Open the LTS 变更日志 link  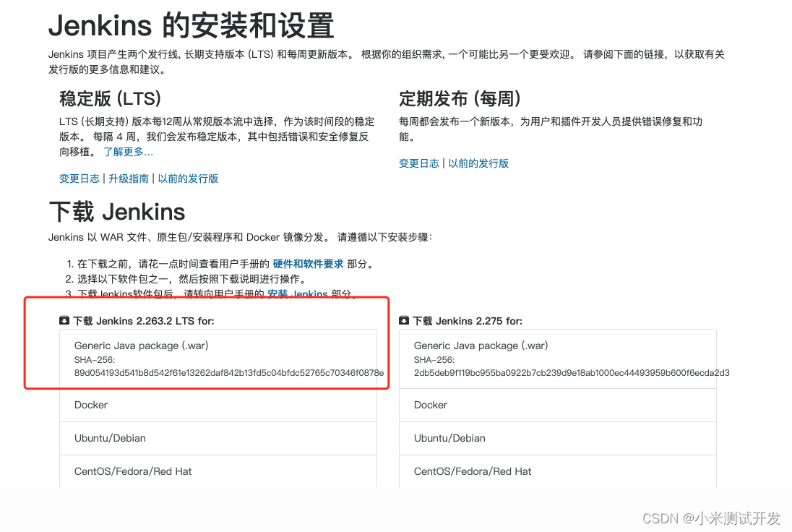(79, 179)
